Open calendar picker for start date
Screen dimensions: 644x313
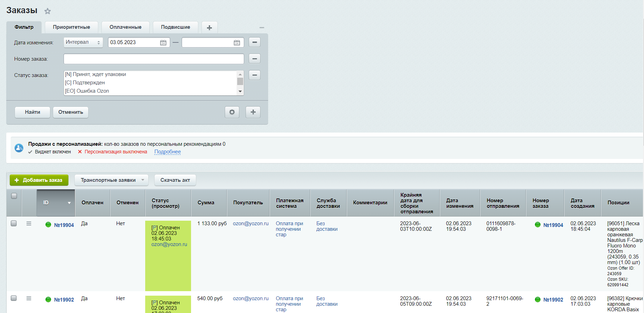(163, 43)
